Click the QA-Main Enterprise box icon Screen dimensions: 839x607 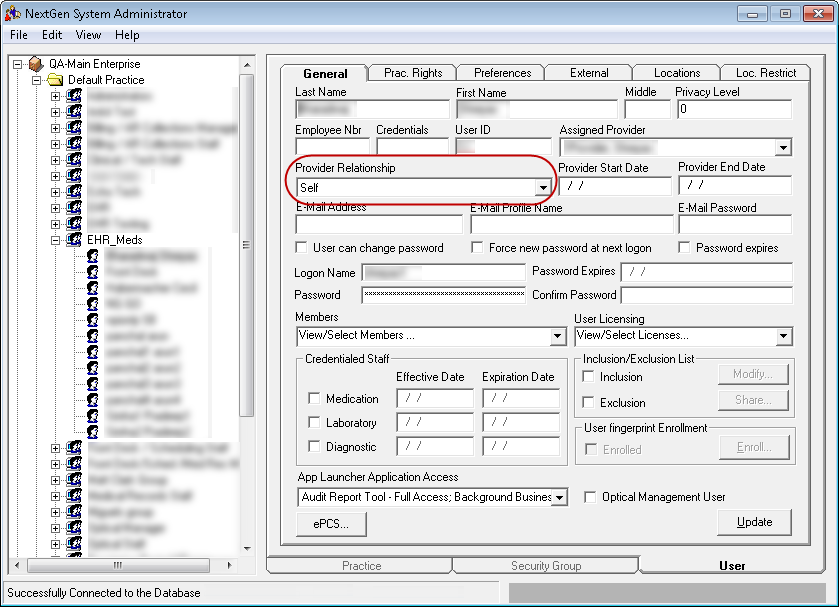[36, 64]
